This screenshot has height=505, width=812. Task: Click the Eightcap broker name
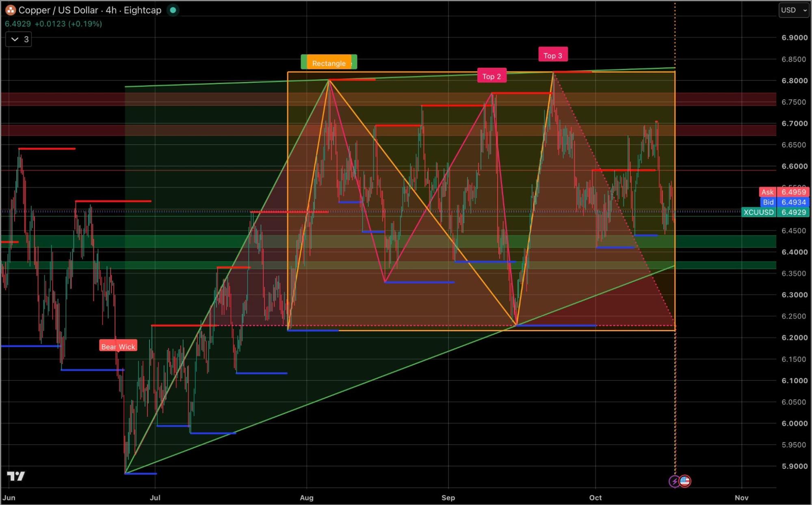point(143,10)
